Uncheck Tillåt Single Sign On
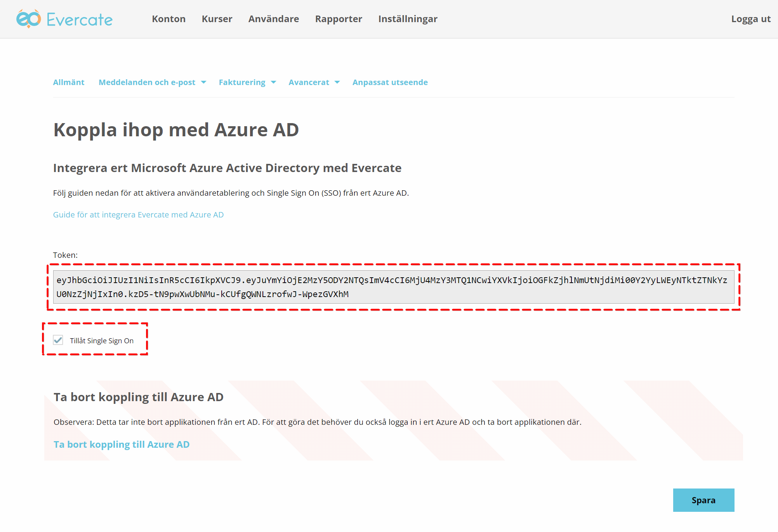Screen dimensions: 778x532 [58, 341]
